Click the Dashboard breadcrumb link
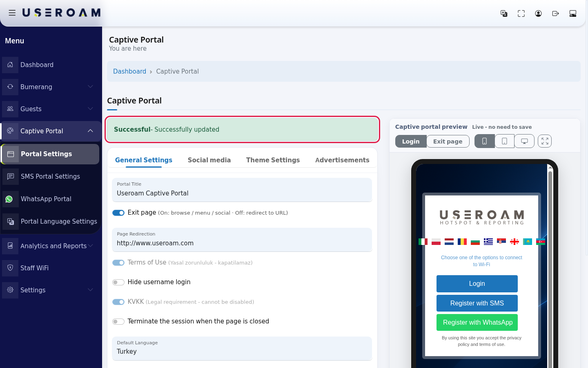 (129, 71)
